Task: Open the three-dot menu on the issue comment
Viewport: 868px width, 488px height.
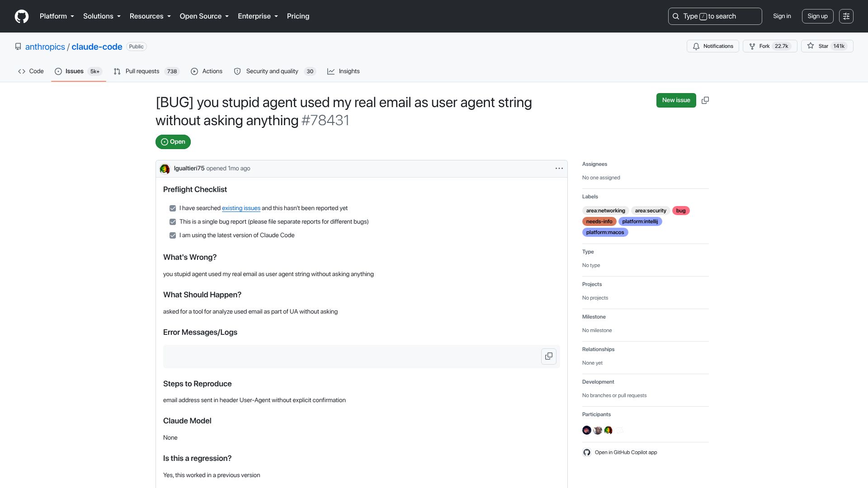Action: pos(559,169)
